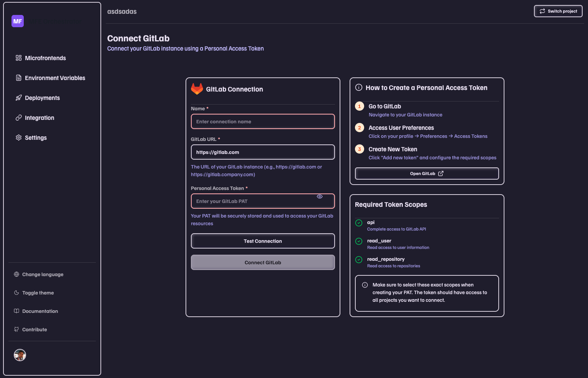Focus the connection Name input field

click(263, 121)
